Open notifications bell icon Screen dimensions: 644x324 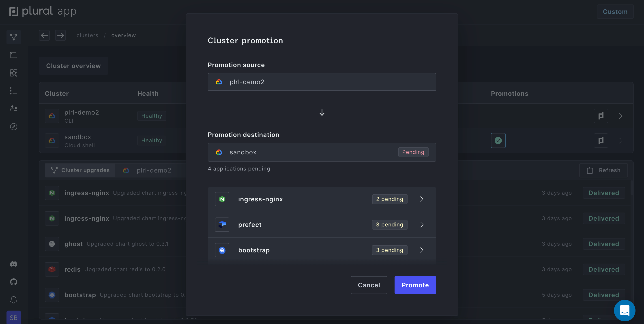click(x=13, y=300)
